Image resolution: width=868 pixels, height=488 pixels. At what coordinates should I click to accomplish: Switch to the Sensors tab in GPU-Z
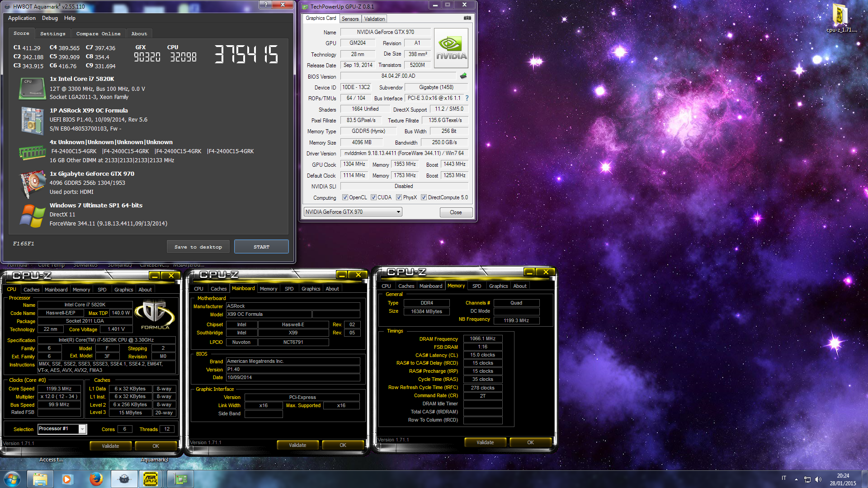coord(350,19)
